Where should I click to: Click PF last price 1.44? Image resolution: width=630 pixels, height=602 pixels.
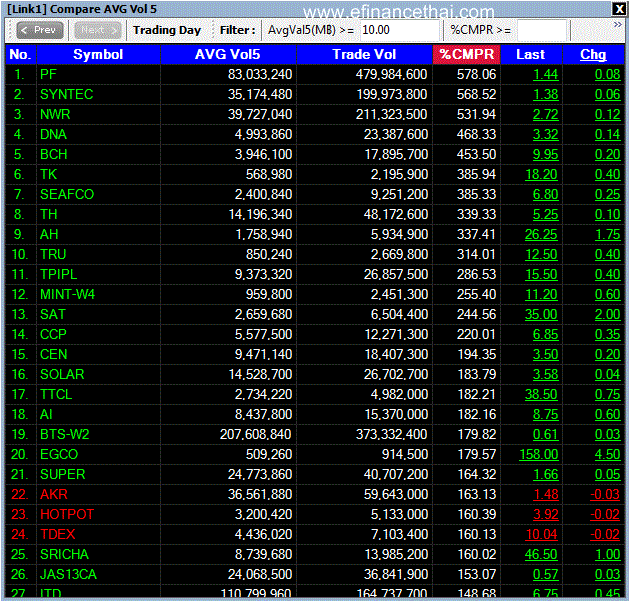coord(545,74)
